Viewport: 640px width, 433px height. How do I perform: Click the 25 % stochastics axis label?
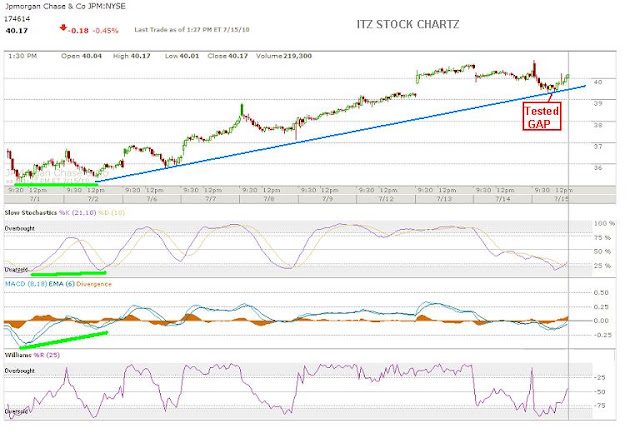[x=602, y=266]
